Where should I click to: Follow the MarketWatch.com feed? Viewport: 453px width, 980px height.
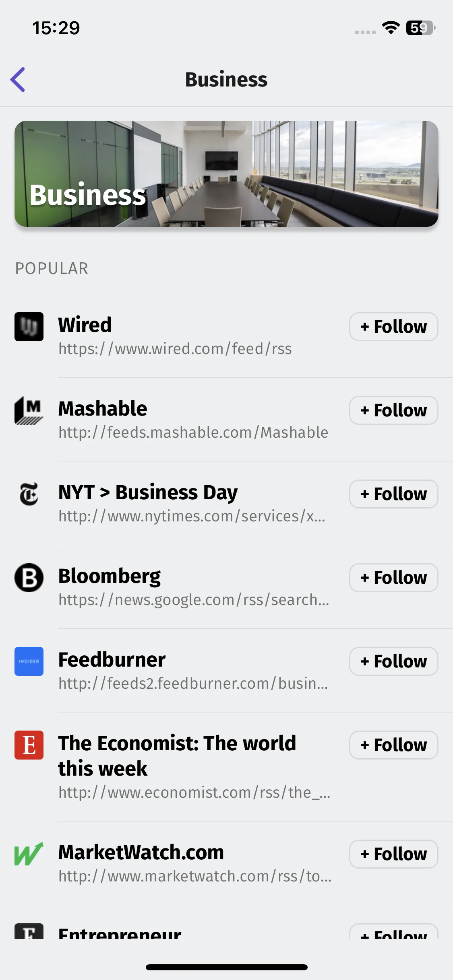[394, 854]
